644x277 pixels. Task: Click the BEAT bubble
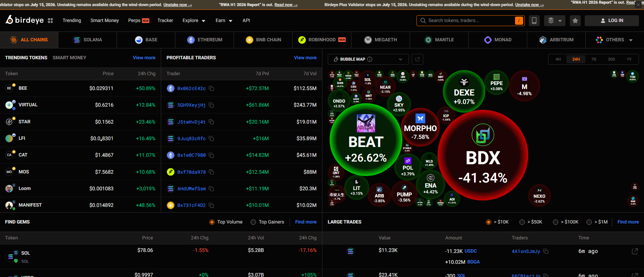pos(366,140)
